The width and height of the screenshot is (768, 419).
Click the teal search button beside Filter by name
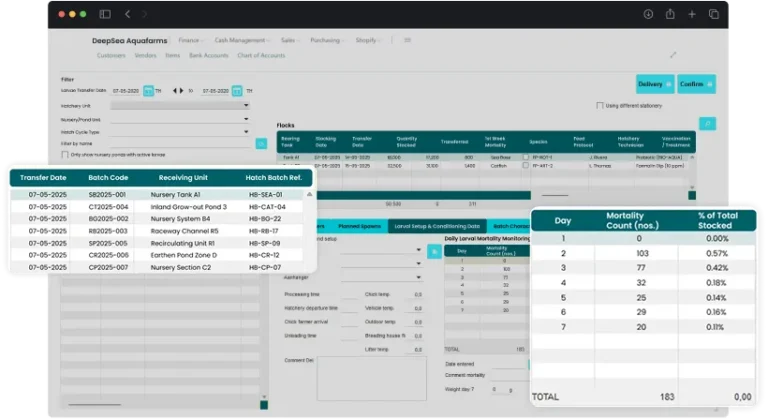261,144
